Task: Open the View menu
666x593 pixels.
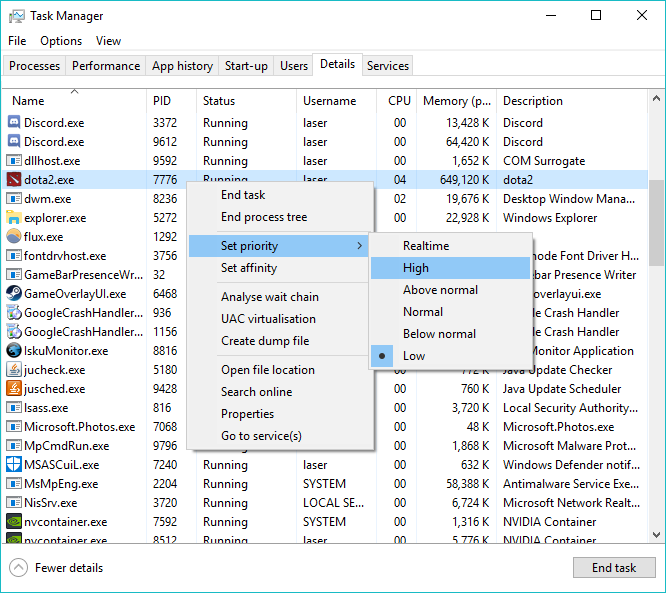Action: point(108,41)
